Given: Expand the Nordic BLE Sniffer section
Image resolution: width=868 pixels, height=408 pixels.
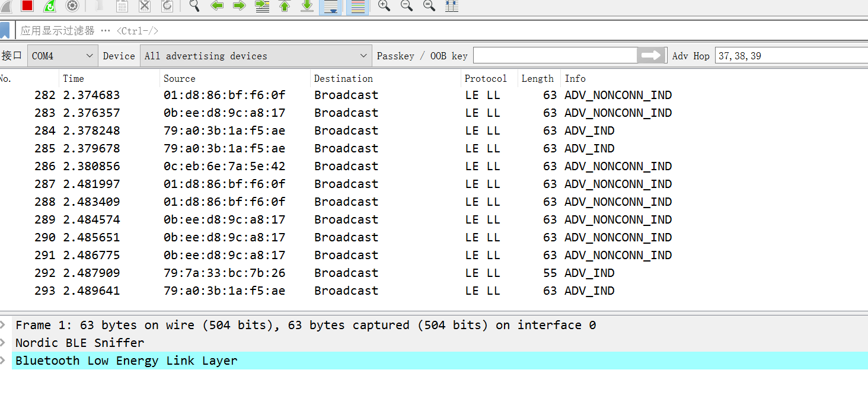Looking at the screenshot, I should point(5,342).
